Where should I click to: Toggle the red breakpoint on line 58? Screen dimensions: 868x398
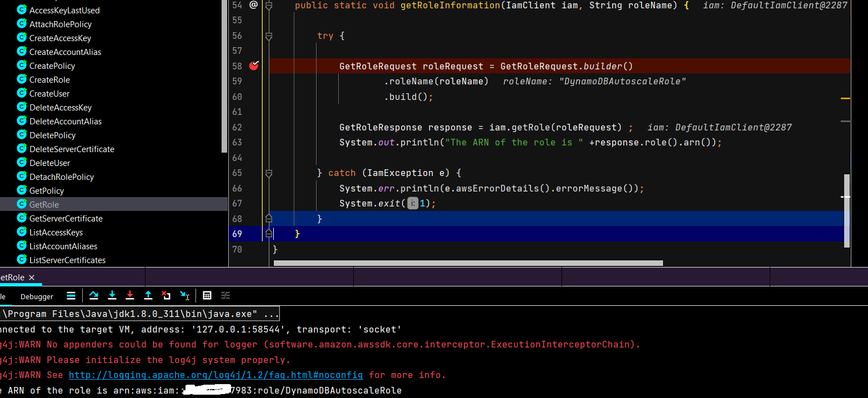coord(254,66)
